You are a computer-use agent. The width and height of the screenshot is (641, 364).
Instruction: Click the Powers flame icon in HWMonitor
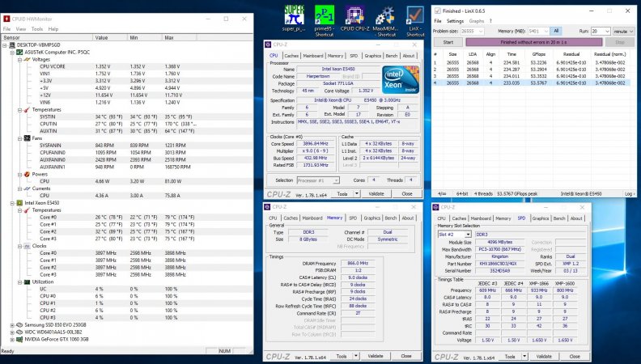pyautogui.click(x=27, y=174)
